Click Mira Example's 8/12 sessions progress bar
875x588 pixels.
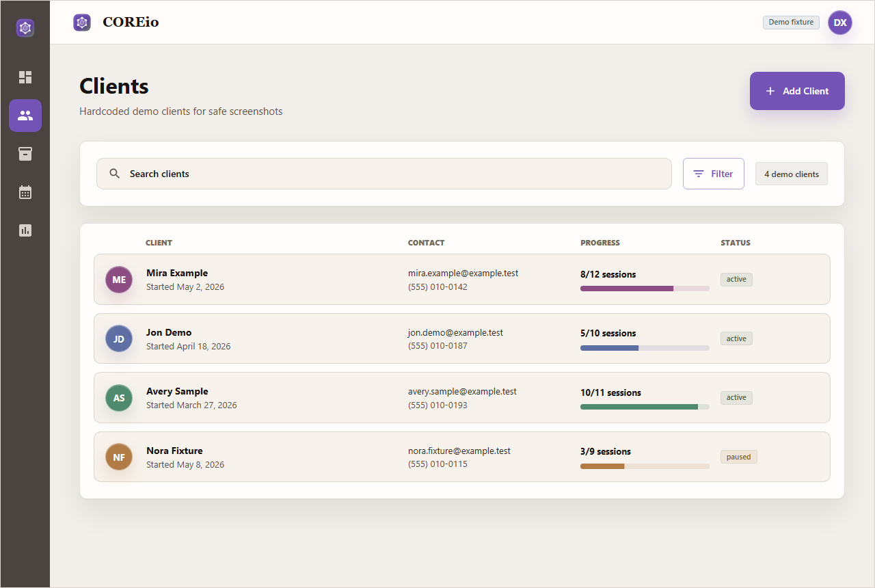pyautogui.click(x=645, y=289)
